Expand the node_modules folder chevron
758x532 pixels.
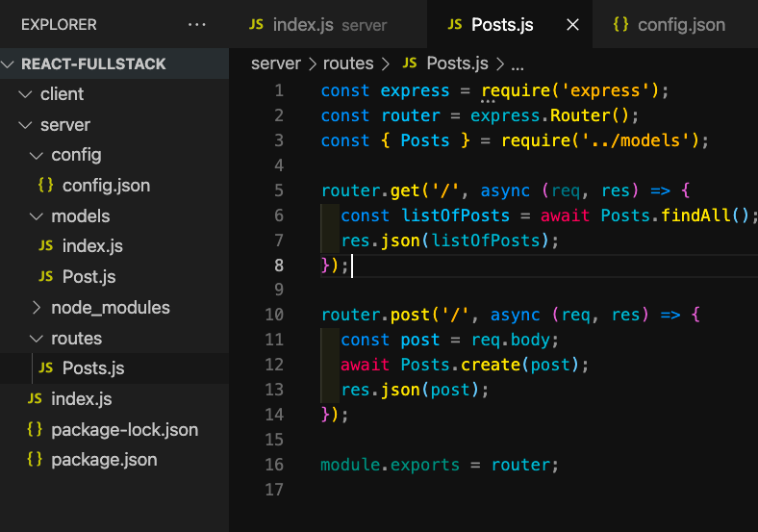tap(37, 308)
